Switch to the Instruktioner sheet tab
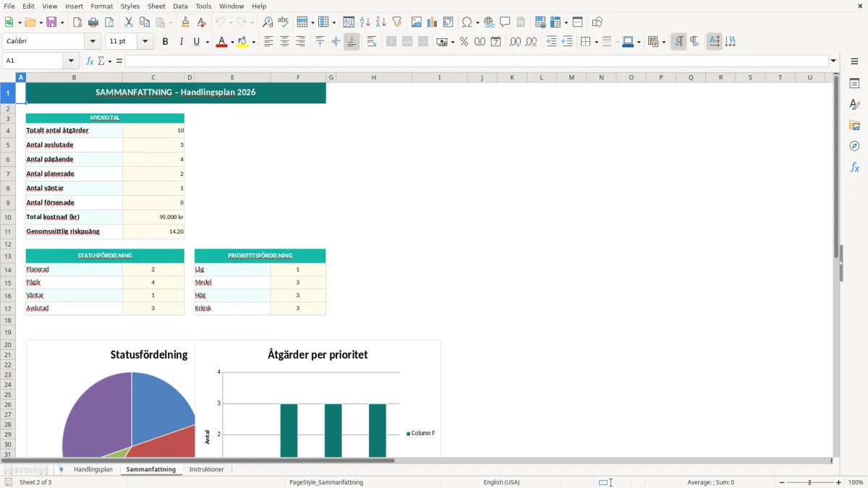Image resolution: width=868 pixels, height=488 pixels. click(207, 469)
